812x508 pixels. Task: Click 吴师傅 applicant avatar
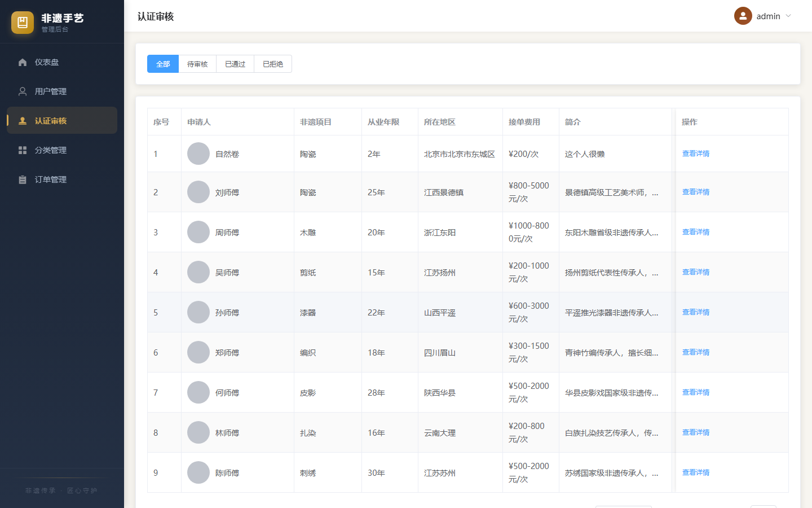pyautogui.click(x=198, y=272)
